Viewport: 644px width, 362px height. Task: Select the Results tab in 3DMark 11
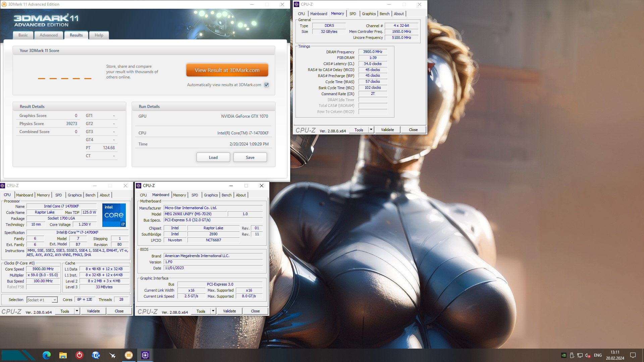tap(76, 35)
